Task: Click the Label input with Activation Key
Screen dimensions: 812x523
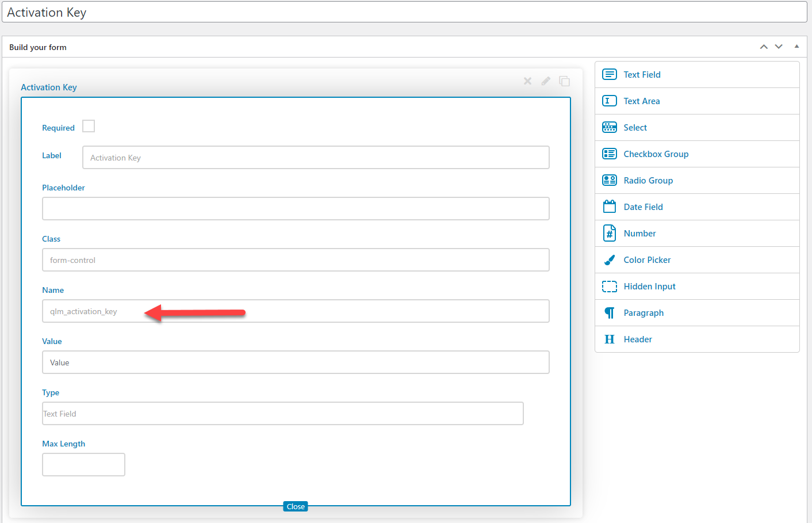Action: pos(316,157)
